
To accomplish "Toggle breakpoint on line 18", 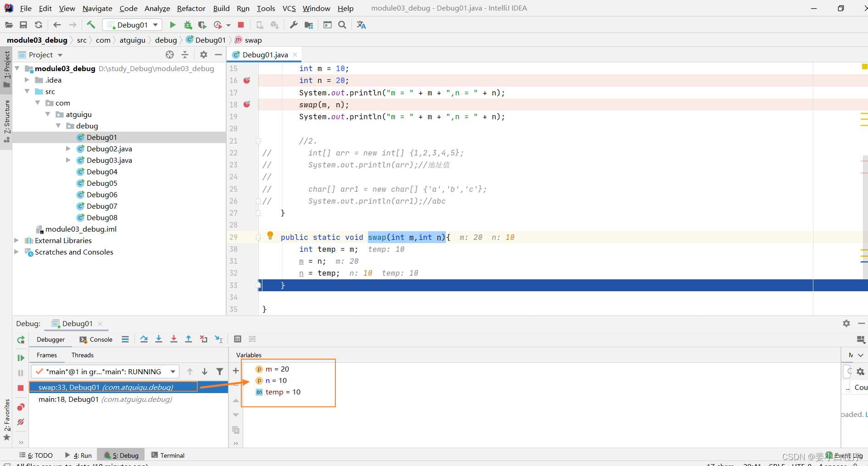I will (247, 104).
